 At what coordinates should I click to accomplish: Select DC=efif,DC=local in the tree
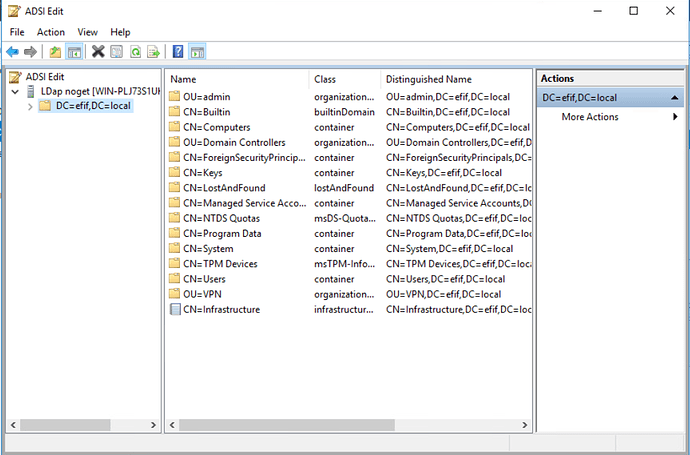[x=93, y=106]
